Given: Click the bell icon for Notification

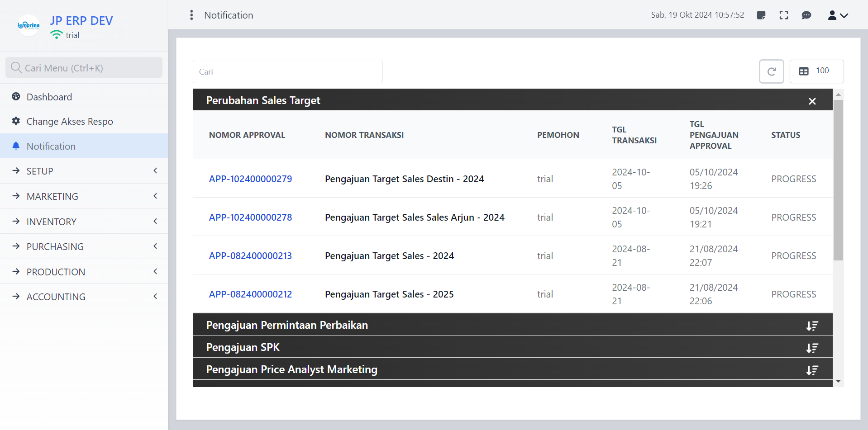Looking at the screenshot, I should coord(16,146).
